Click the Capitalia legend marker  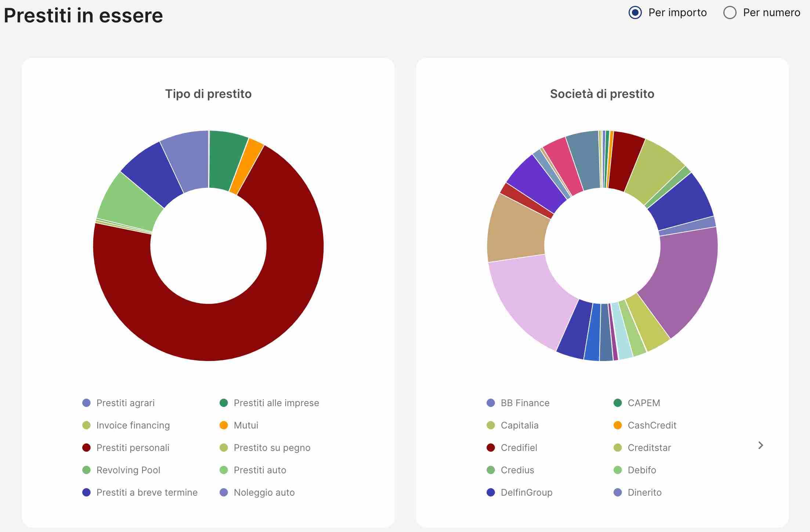(x=491, y=425)
